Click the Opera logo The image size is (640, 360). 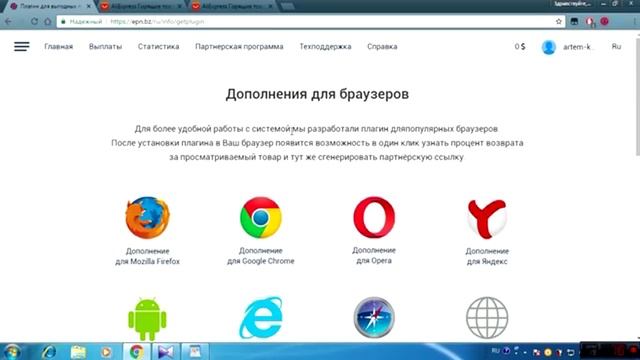pyautogui.click(x=374, y=217)
